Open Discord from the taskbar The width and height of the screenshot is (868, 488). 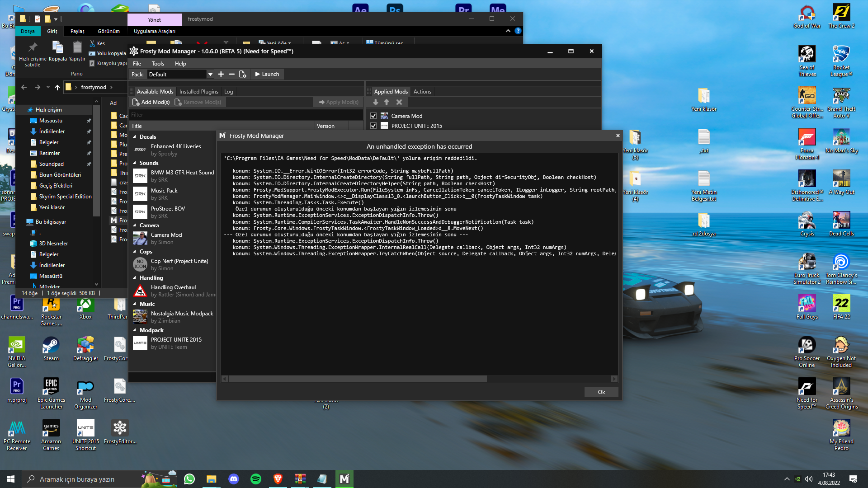pos(234,479)
